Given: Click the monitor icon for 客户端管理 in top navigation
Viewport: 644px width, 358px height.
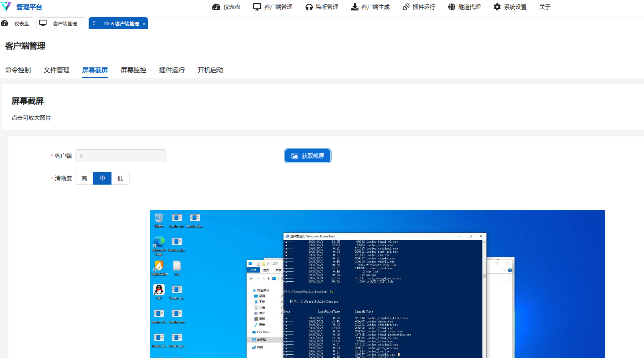Looking at the screenshot, I should coord(257,7).
